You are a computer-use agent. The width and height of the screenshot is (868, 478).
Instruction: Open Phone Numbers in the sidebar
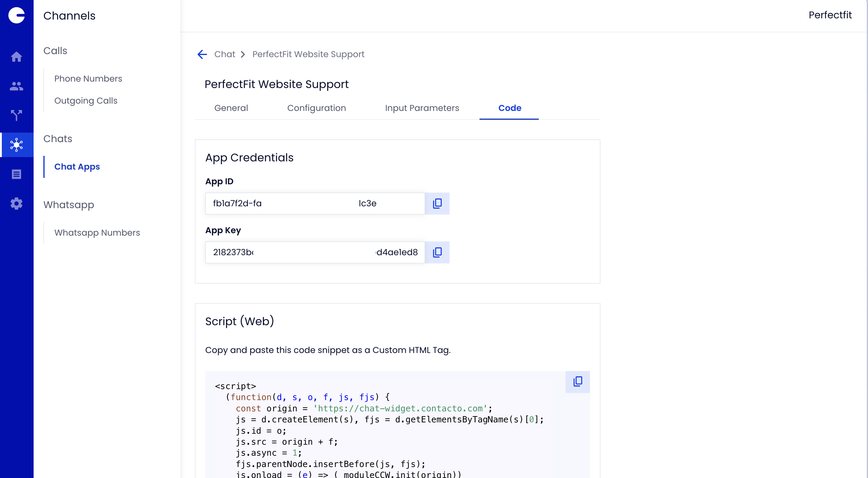tap(88, 79)
